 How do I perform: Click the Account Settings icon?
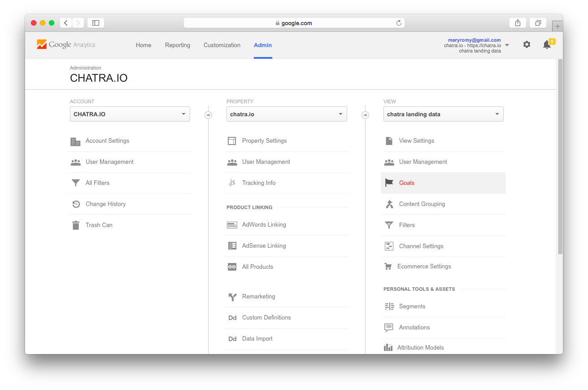pos(75,141)
